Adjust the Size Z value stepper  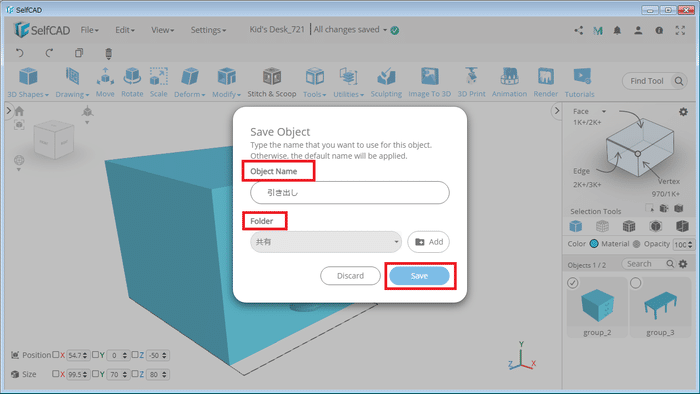click(164, 374)
